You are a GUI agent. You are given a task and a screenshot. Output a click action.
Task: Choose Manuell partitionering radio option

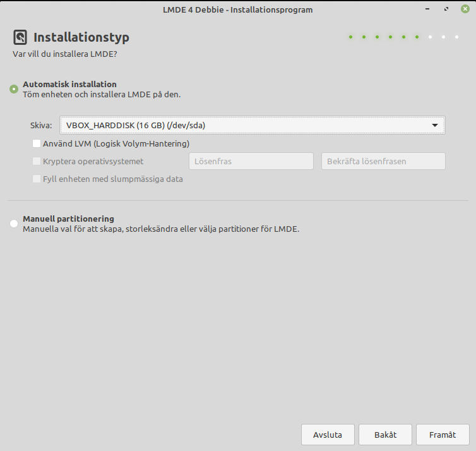pyautogui.click(x=14, y=224)
